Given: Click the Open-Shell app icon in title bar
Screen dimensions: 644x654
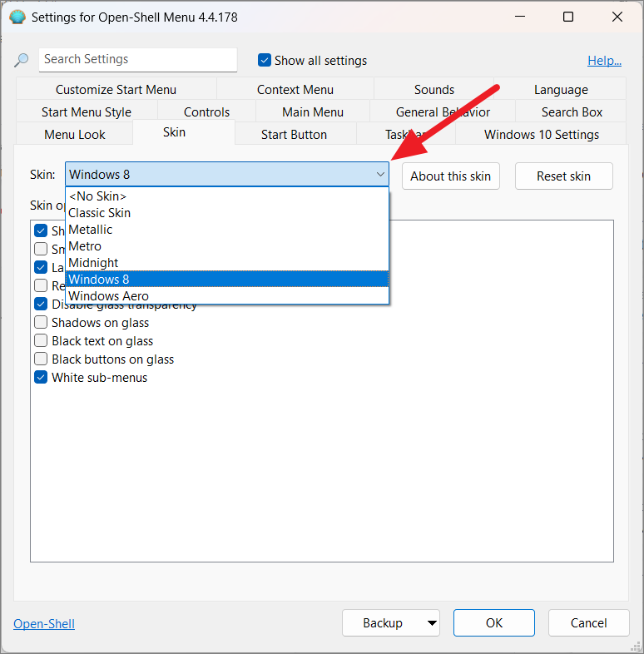Looking at the screenshot, I should (x=17, y=17).
